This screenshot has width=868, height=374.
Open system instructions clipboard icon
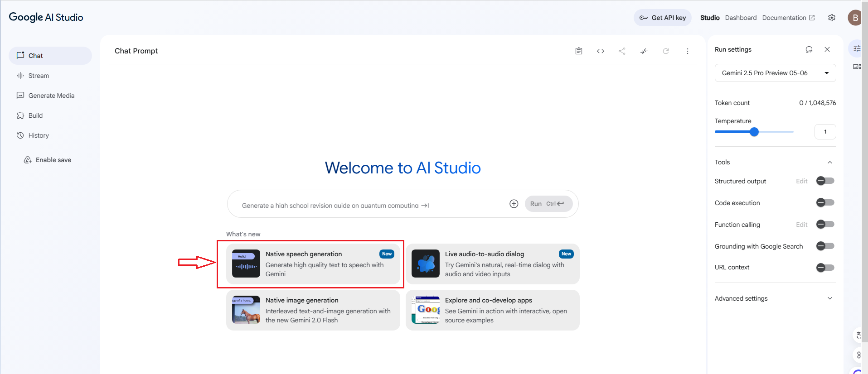tap(579, 51)
